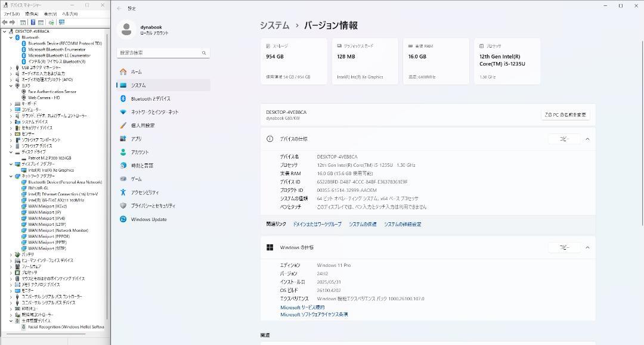
Task: Select WAN Miniport (Network Monitor) entry
Action: coord(58,230)
